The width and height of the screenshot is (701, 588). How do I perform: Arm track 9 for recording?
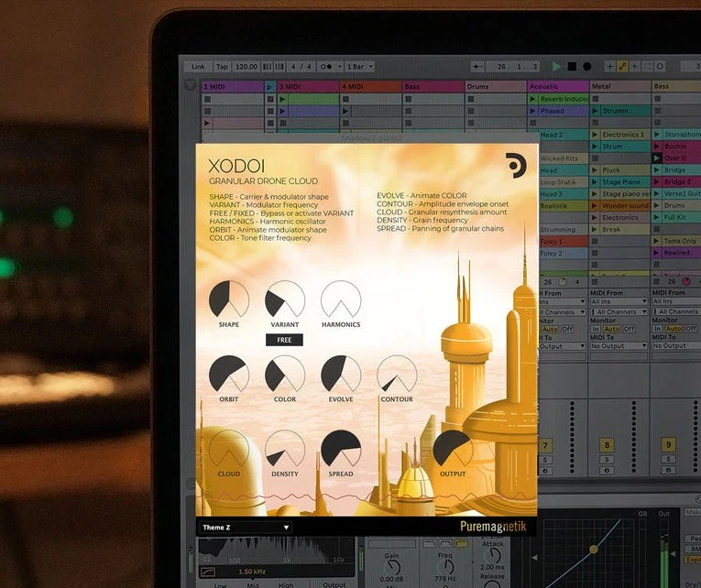pos(668,470)
